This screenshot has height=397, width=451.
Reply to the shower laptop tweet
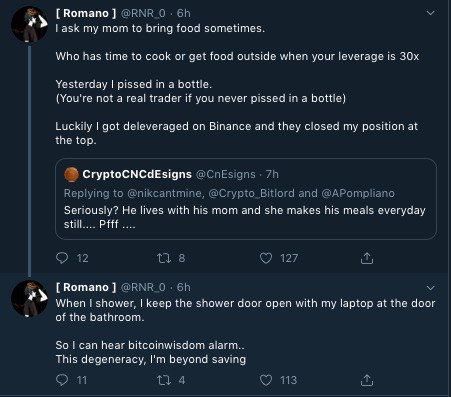tap(62, 380)
